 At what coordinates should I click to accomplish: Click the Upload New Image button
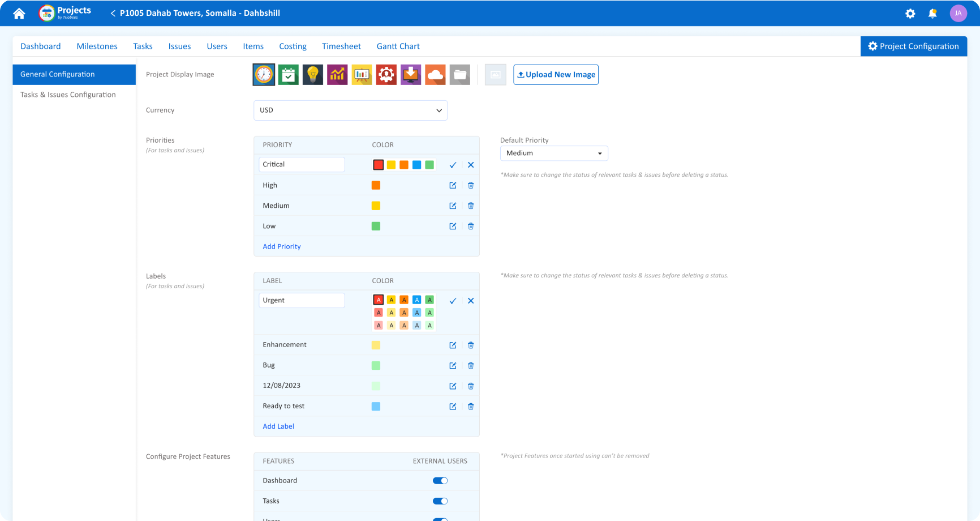556,75
